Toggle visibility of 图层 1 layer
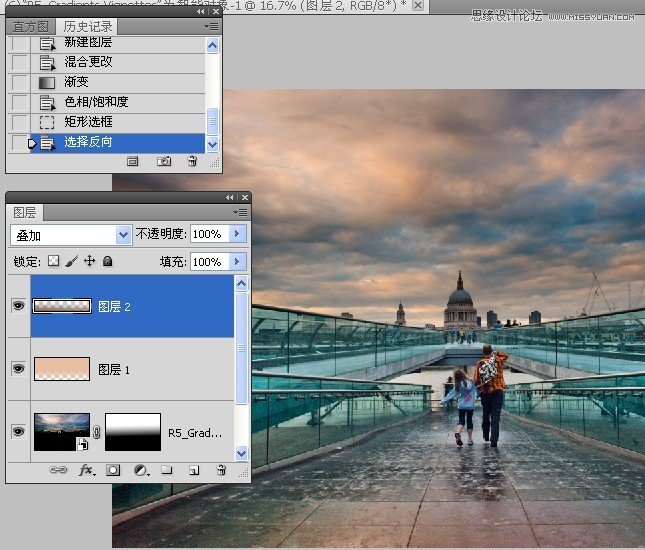 [18, 369]
